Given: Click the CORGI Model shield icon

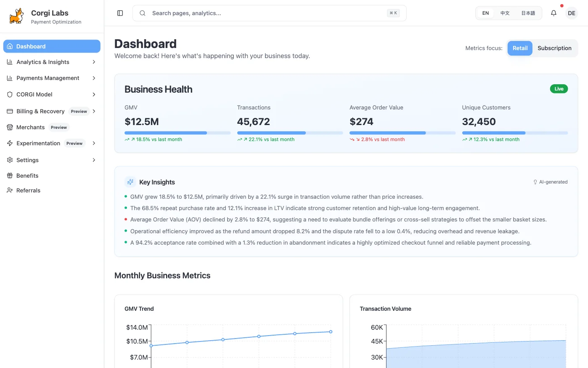Looking at the screenshot, I should [x=10, y=94].
